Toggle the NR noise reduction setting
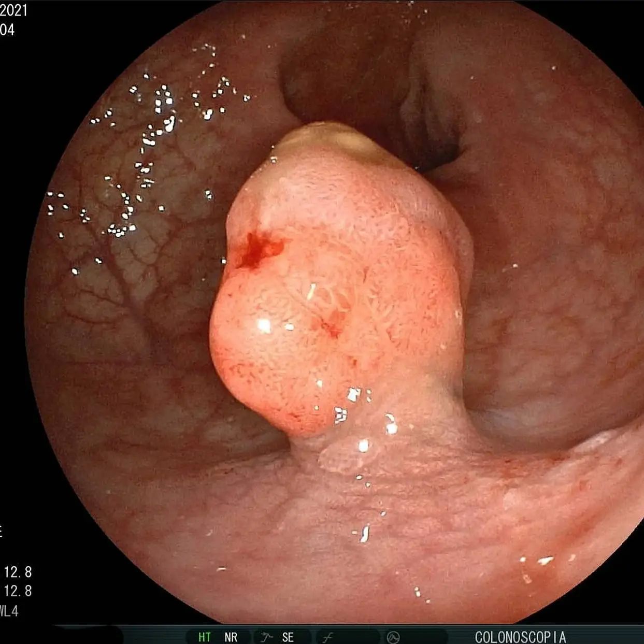Screen dimensions: 644x644 click(231, 637)
